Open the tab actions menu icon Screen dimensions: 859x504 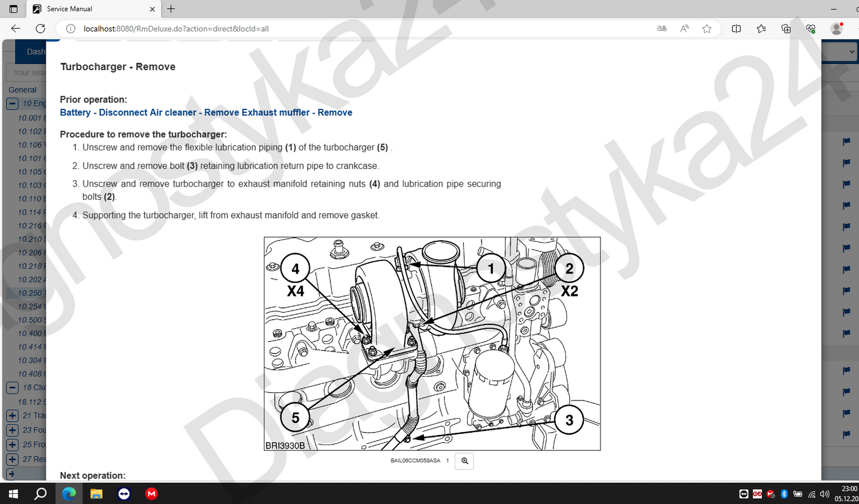tap(13, 9)
